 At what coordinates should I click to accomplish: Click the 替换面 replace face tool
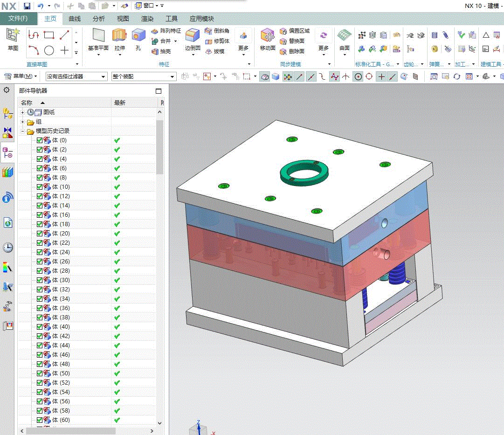292,41
